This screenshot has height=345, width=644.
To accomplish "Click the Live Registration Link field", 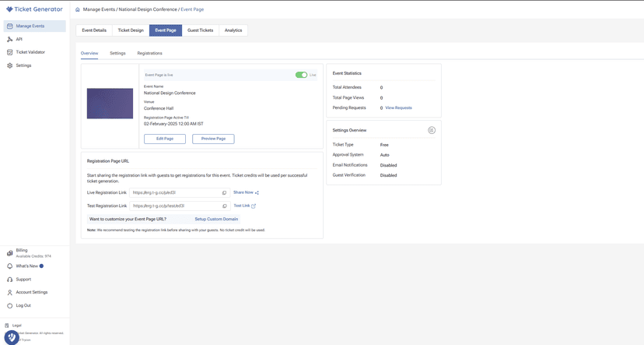I will pos(180,192).
